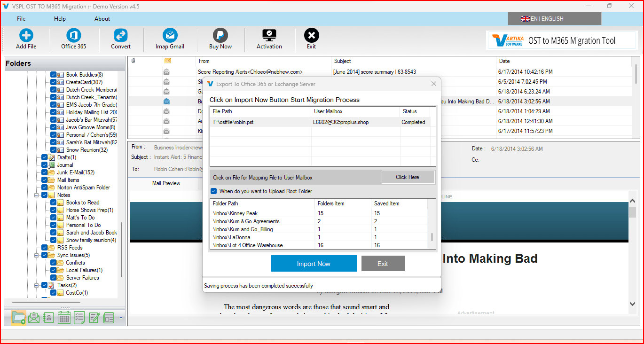Click the Conflicts folder icon
The image size is (644, 344).
[61, 263]
